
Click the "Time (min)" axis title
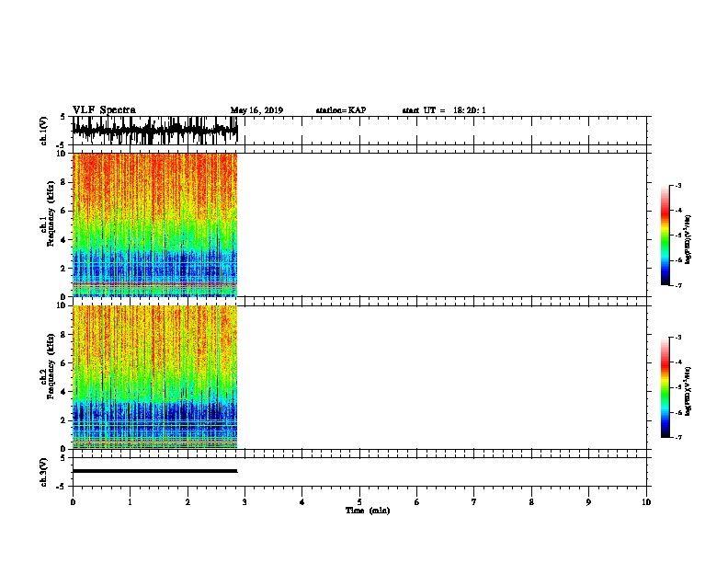(368, 511)
